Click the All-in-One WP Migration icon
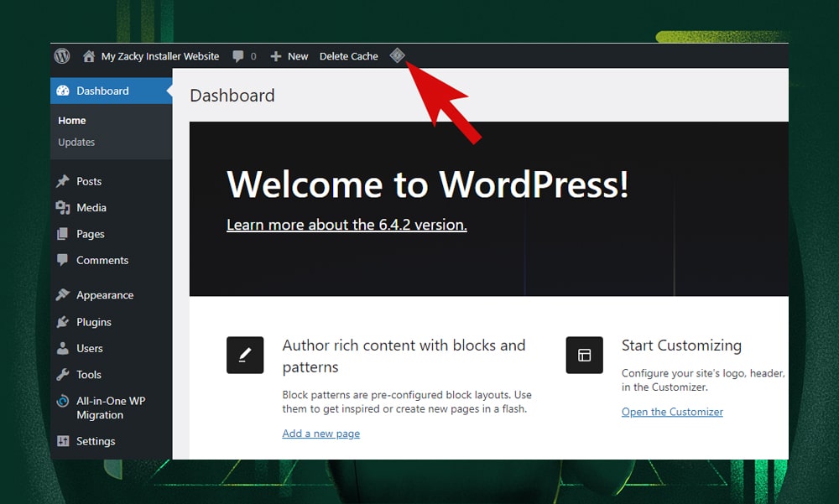839x504 pixels. point(64,401)
